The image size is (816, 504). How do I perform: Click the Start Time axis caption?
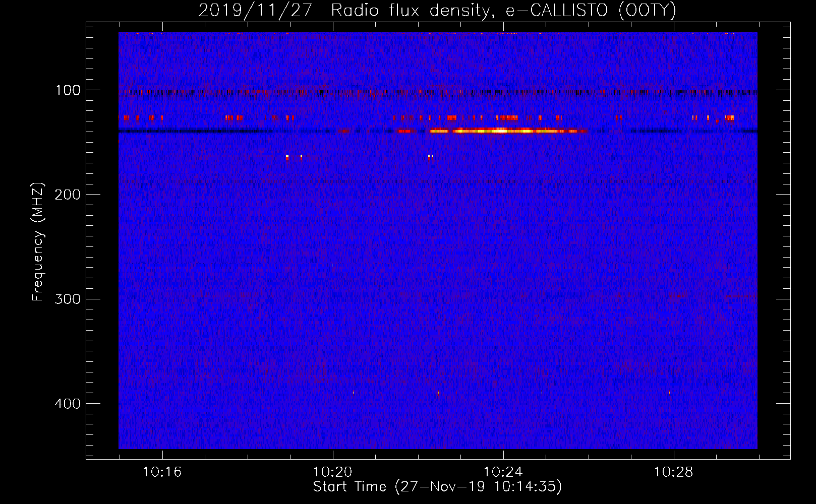pyautogui.click(x=437, y=487)
